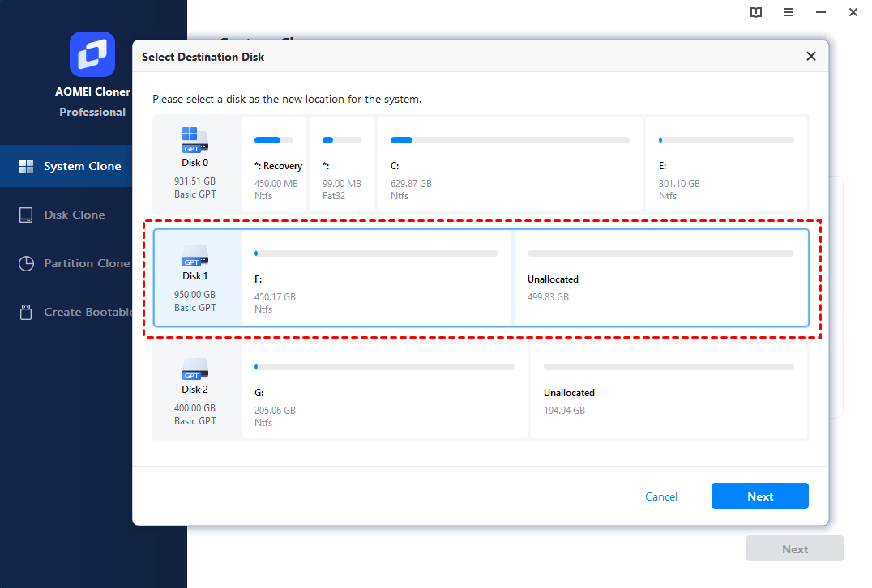Select the C: 629.87 GB partition
Image resolution: width=872 pixels, height=588 pixels.
click(x=510, y=164)
